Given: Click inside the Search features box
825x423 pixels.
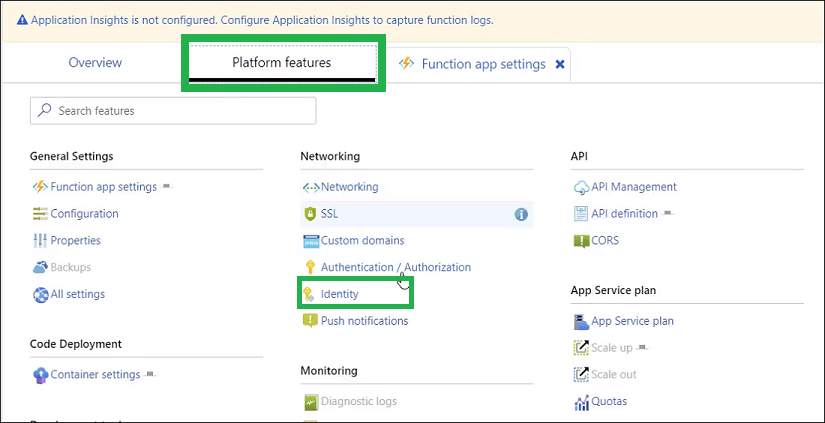Looking at the screenshot, I should (173, 110).
